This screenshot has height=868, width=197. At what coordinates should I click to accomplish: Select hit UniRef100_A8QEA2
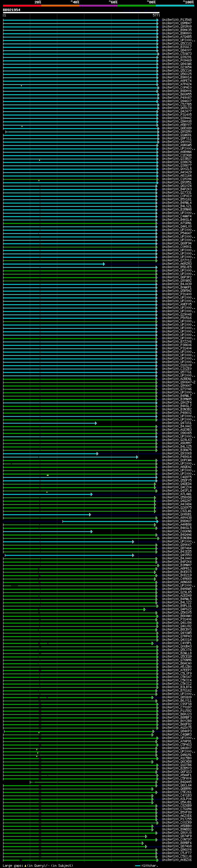tap(176, 467)
